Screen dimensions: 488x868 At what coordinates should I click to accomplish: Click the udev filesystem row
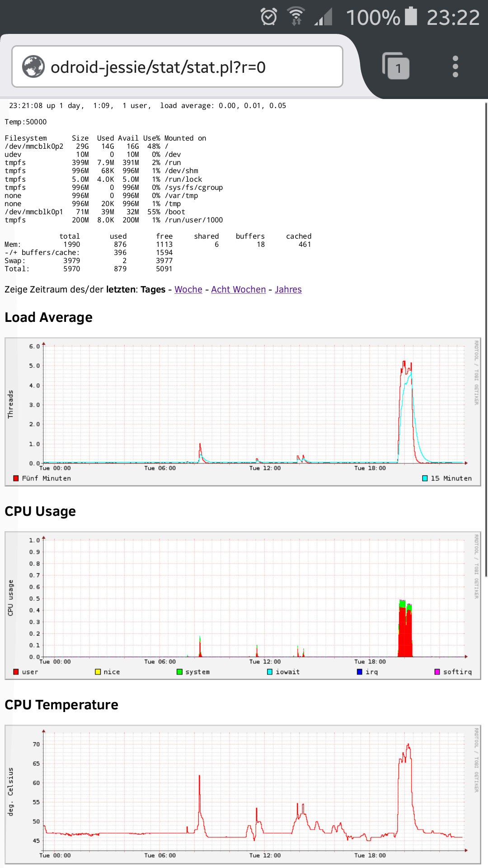click(x=93, y=155)
